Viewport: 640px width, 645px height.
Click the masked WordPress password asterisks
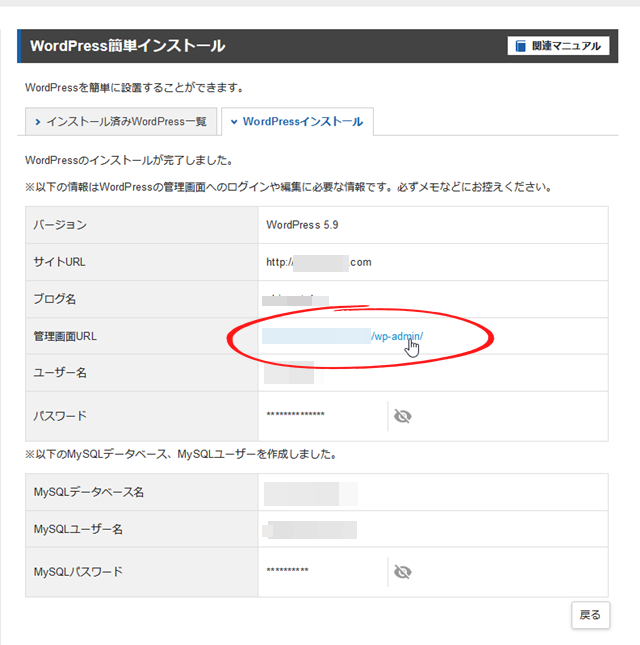[295, 415]
